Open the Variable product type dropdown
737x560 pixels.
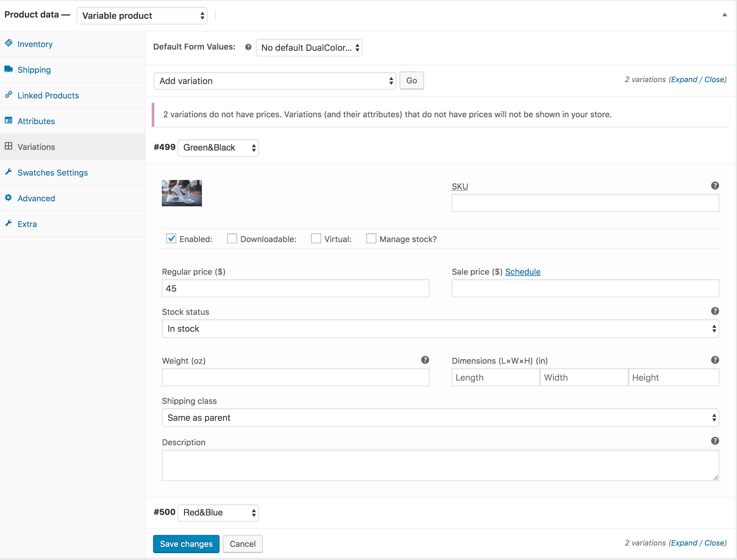point(142,16)
